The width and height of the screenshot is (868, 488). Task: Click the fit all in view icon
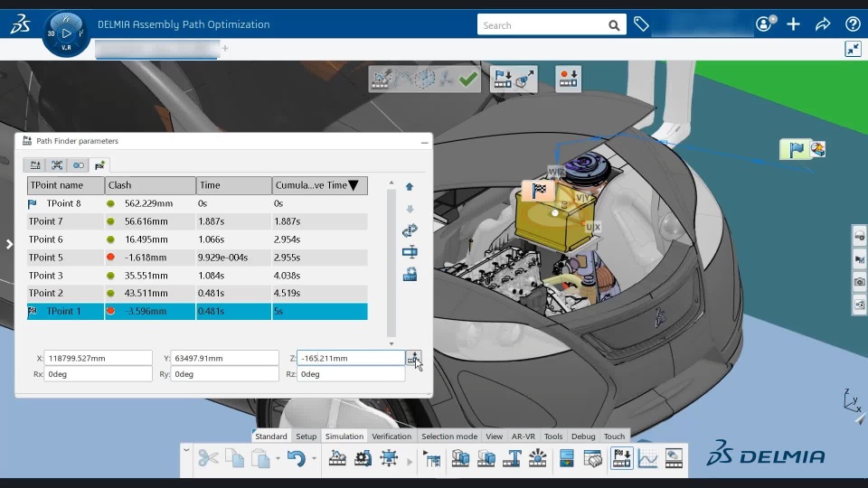coord(389,458)
